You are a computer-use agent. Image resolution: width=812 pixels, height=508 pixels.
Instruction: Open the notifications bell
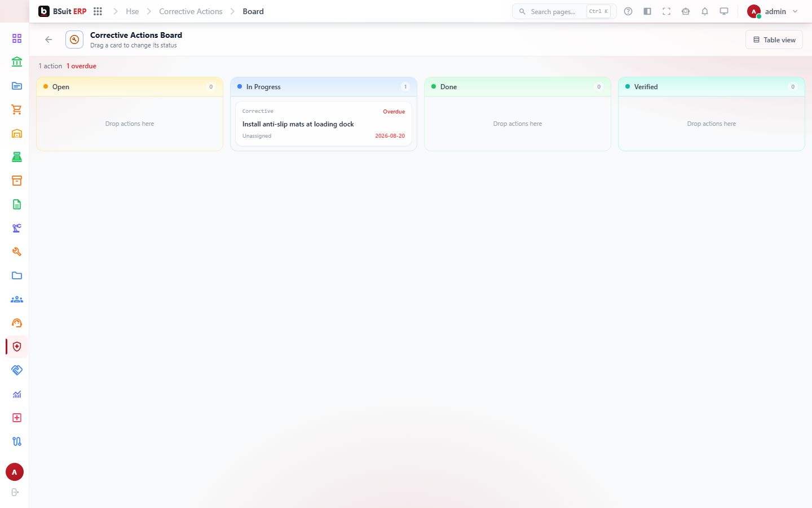click(705, 11)
